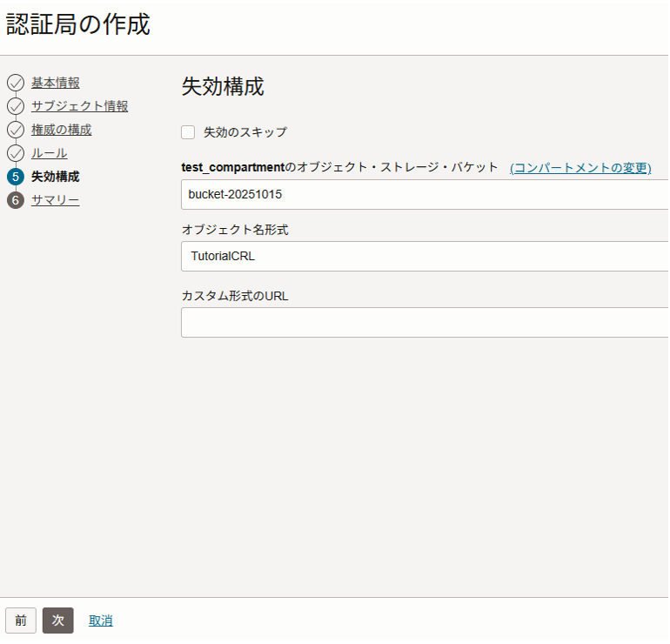Select the current 失効構成 step label

pos(55,177)
